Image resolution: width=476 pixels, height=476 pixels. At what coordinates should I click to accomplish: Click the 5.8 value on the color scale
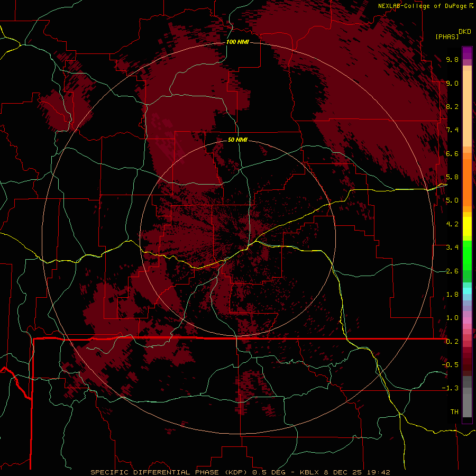click(x=452, y=177)
